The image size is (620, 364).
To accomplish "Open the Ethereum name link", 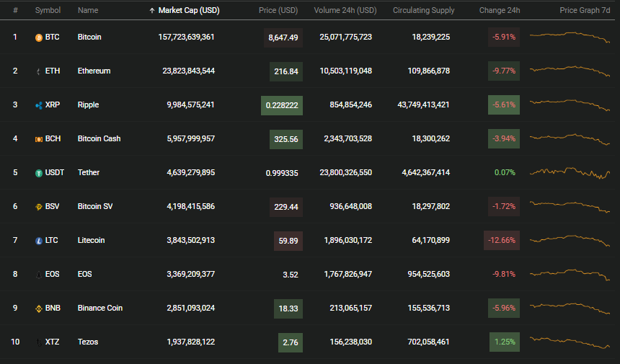I will click(94, 71).
